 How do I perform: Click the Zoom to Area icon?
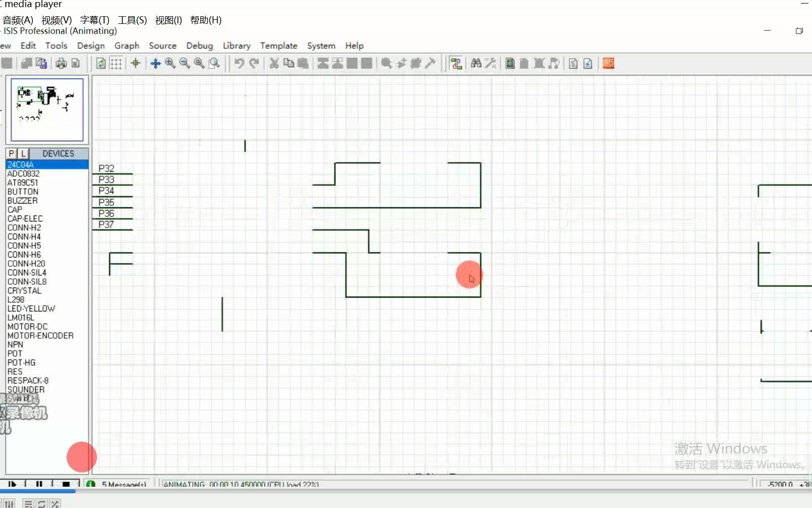point(214,63)
